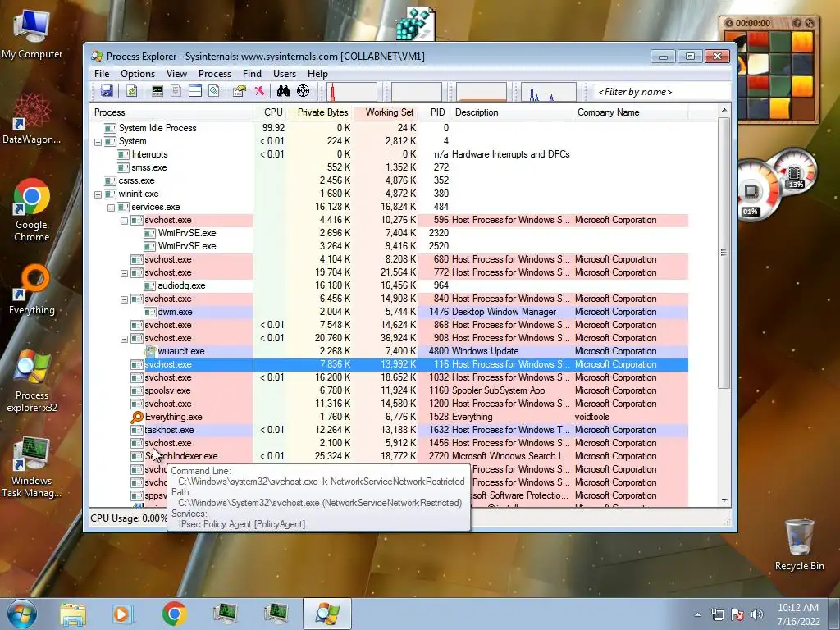
Task: Open the Windows Start orb
Action: [22, 614]
